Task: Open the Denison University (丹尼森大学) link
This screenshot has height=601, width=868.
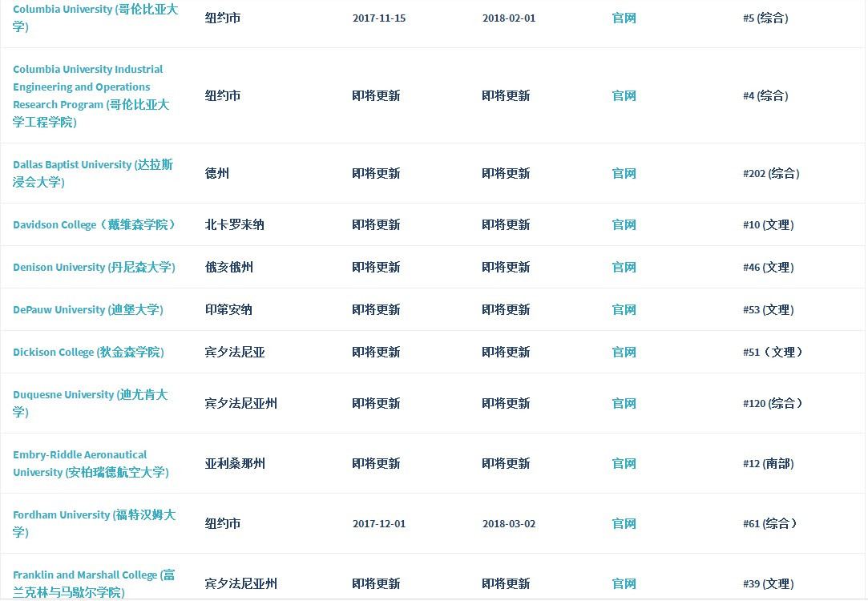Action: pos(94,268)
